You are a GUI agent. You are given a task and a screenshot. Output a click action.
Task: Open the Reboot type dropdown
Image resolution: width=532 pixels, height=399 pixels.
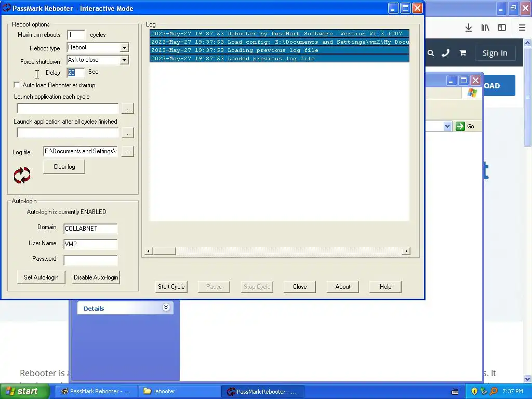point(124,47)
